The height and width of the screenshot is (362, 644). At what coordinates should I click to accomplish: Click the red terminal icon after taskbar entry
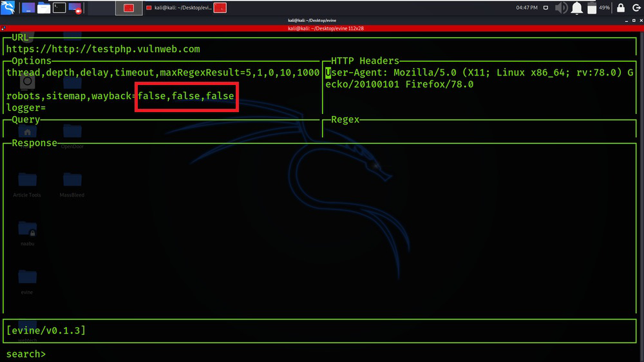(x=220, y=8)
